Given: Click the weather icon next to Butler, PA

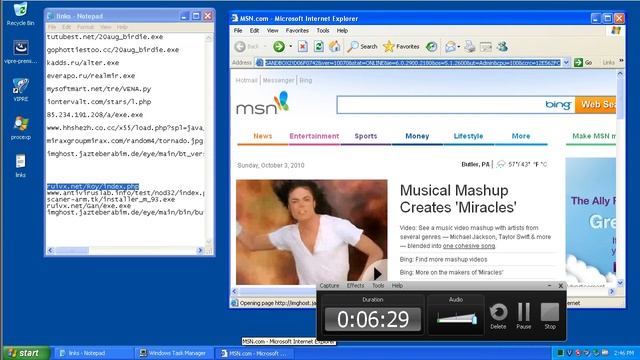Looking at the screenshot, I should point(501,164).
